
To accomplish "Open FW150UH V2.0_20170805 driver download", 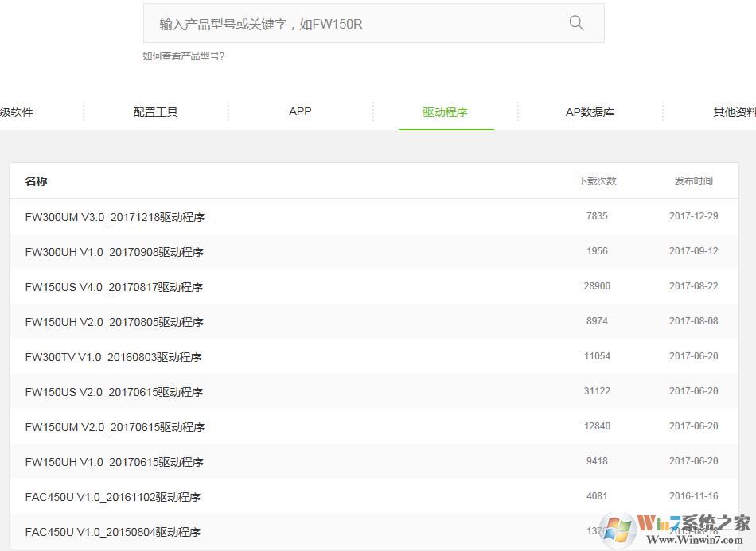I will pyautogui.click(x=114, y=322).
